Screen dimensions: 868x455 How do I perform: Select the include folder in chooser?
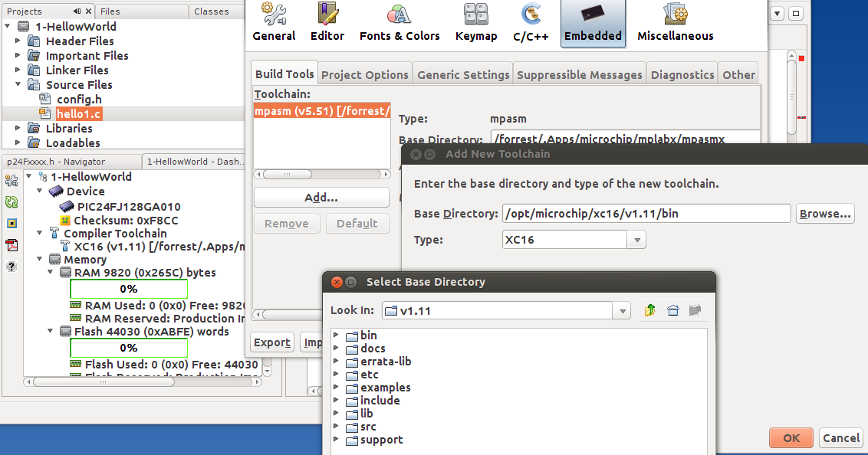pyautogui.click(x=372, y=401)
